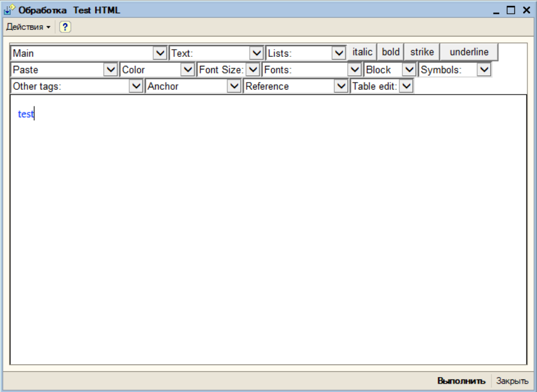The height and width of the screenshot is (392, 537).
Task: Expand the Main dropdown
Action: pos(89,53)
